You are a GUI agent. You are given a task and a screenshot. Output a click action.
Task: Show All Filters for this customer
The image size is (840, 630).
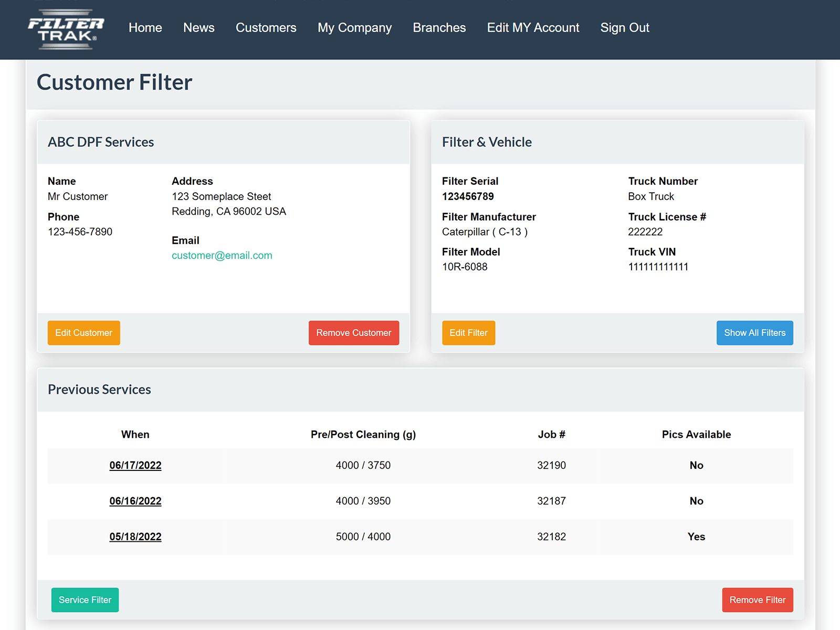click(x=755, y=333)
